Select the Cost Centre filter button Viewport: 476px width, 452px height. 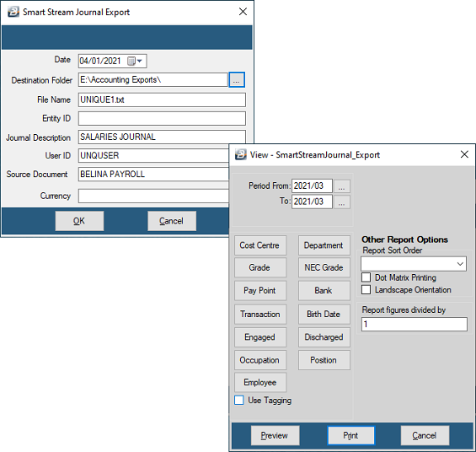point(260,245)
